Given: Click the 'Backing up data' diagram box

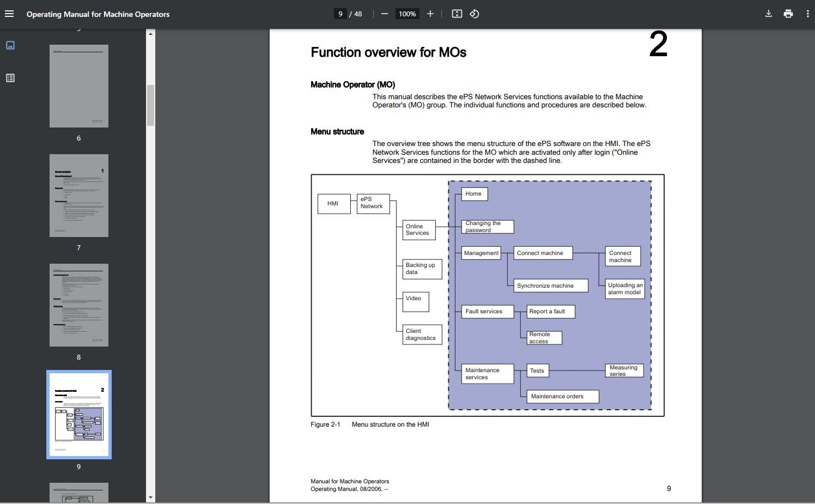Looking at the screenshot, I should 422,269.
